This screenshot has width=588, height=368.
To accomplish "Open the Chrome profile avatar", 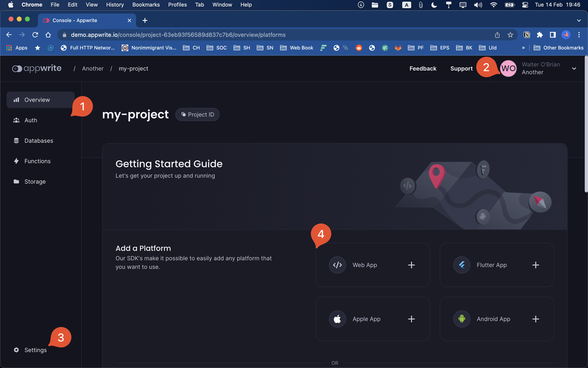I will point(566,35).
